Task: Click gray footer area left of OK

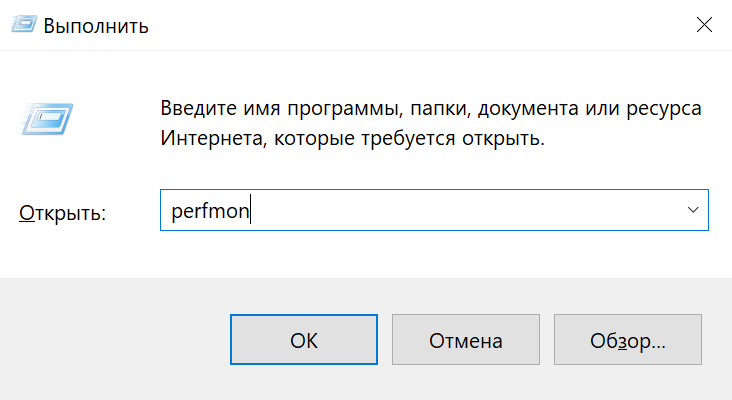Action: (110, 341)
